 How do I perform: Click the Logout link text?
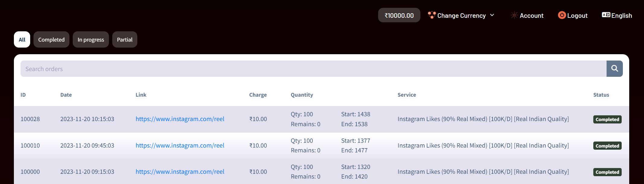(x=577, y=15)
